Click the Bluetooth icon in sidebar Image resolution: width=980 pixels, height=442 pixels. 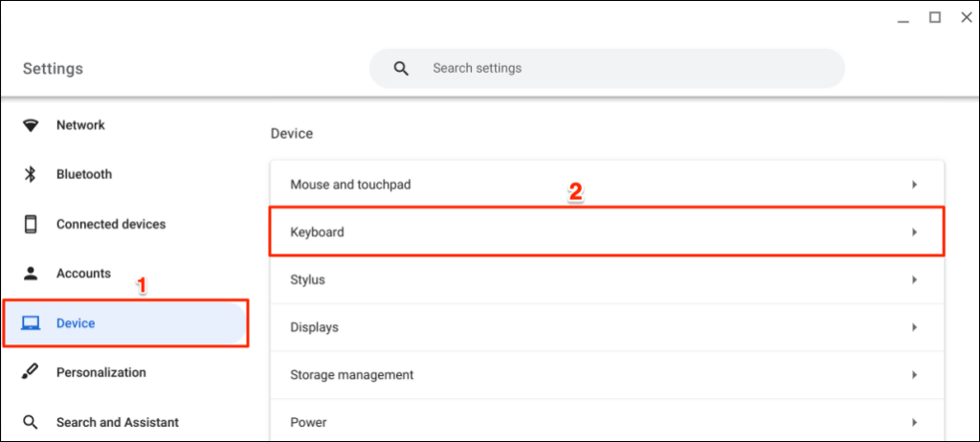[x=31, y=174]
